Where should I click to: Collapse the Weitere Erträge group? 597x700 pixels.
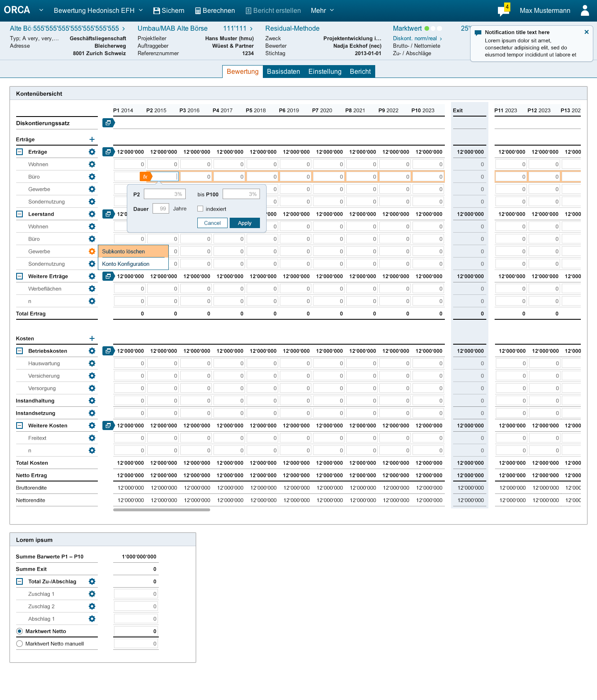(x=19, y=276)
